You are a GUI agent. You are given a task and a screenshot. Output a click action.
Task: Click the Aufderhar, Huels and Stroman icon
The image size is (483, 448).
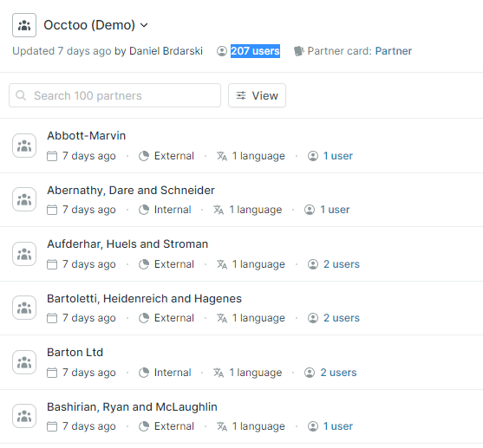[24, 254]
